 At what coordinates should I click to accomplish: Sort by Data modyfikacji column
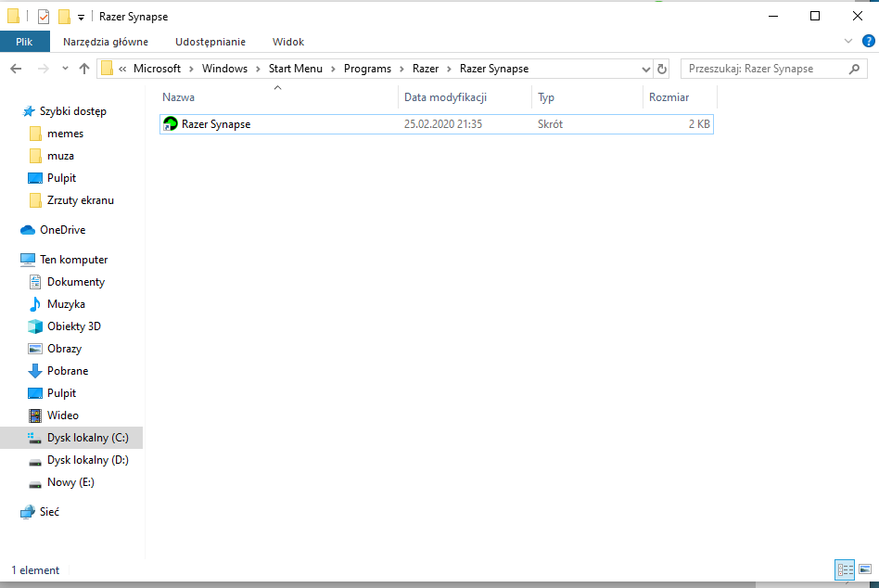(445, 97)
